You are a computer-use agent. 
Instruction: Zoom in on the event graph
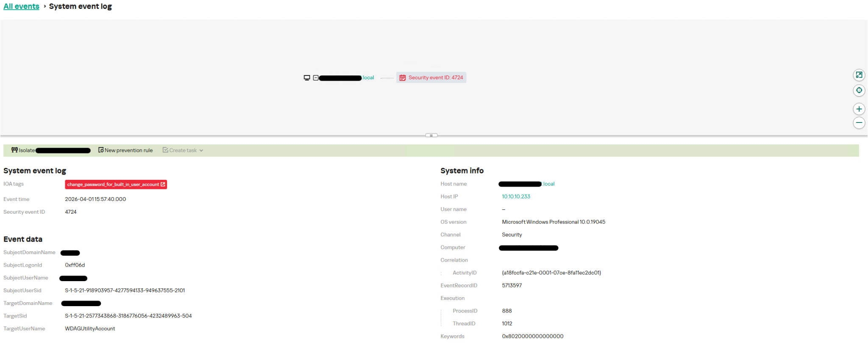click(x=859, y=109)
